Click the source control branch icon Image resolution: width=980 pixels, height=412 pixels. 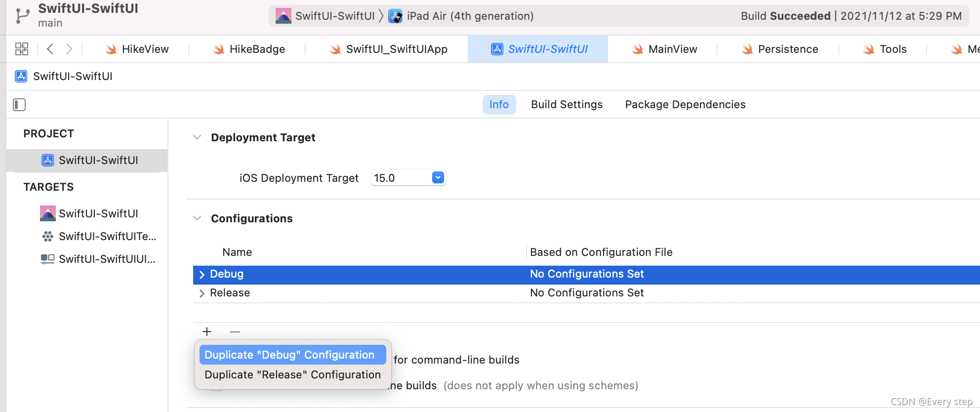tap(22, 16)
